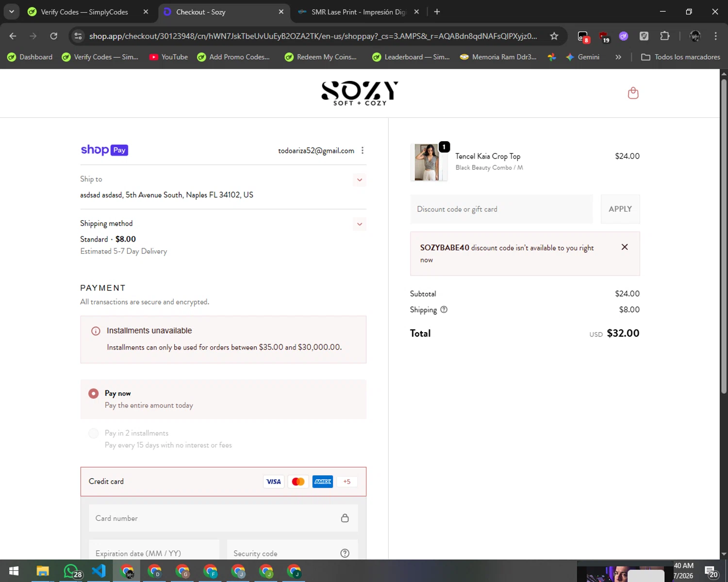The height and width of the screenshot is (582, 728).
Task: Click the Shop Pay logo
Action: tap(104, 150)
